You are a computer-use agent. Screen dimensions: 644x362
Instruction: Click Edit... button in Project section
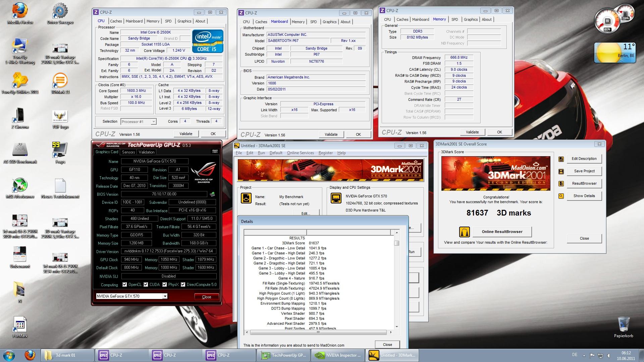306,213
